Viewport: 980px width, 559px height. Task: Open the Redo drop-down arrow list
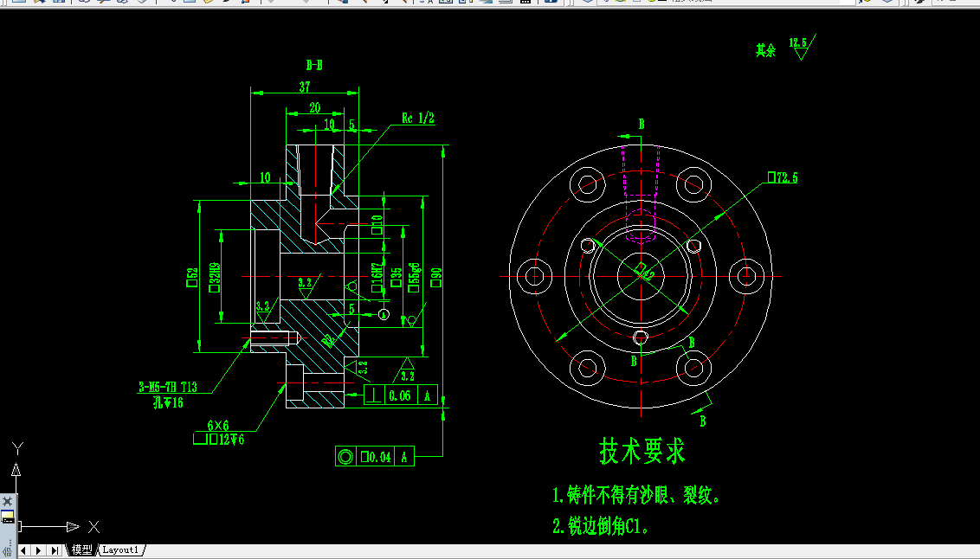(308, 4)
